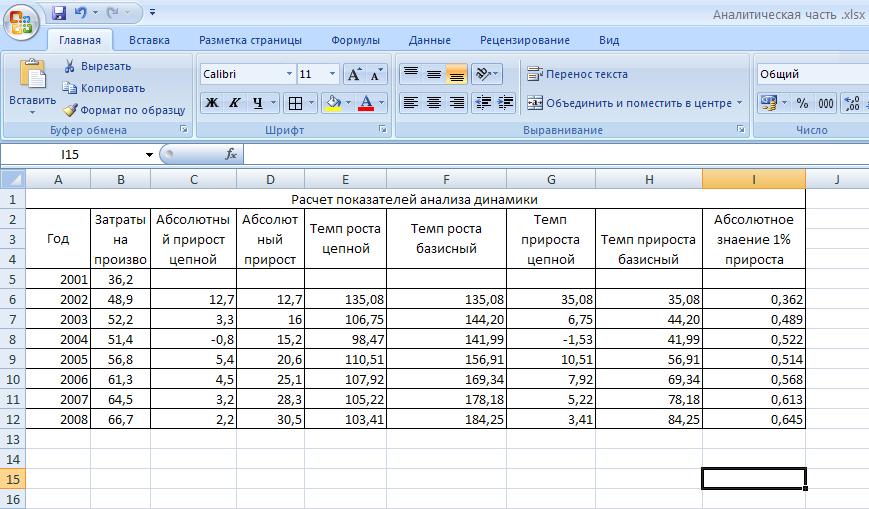Viewport: 869px width, 509px height.
Task: Align text to middle of cell
Action: pos(434,74)
